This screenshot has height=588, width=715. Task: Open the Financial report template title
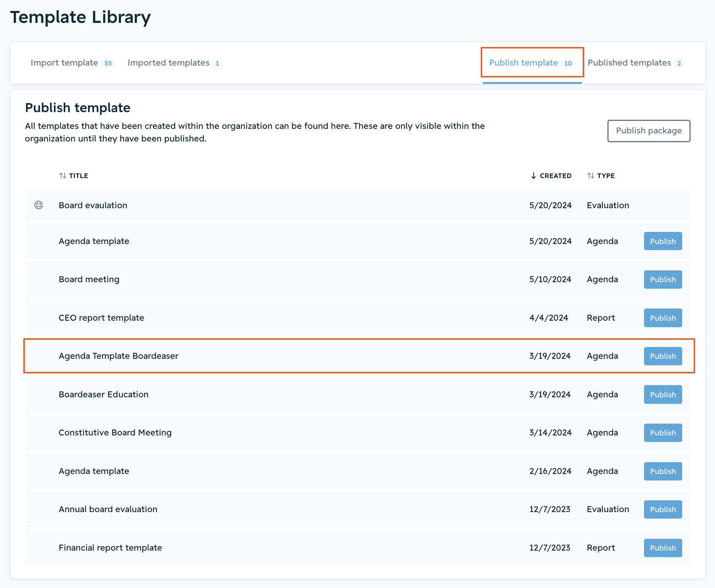(110, 548)
